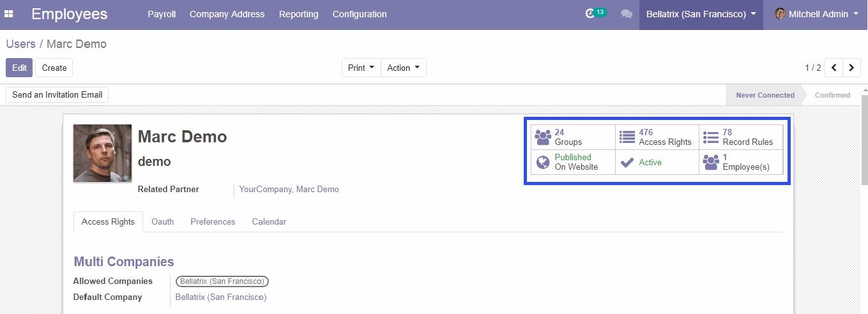Open Mitchell Admin user menu
Screen dimensions: 868x314
point(816,14)
